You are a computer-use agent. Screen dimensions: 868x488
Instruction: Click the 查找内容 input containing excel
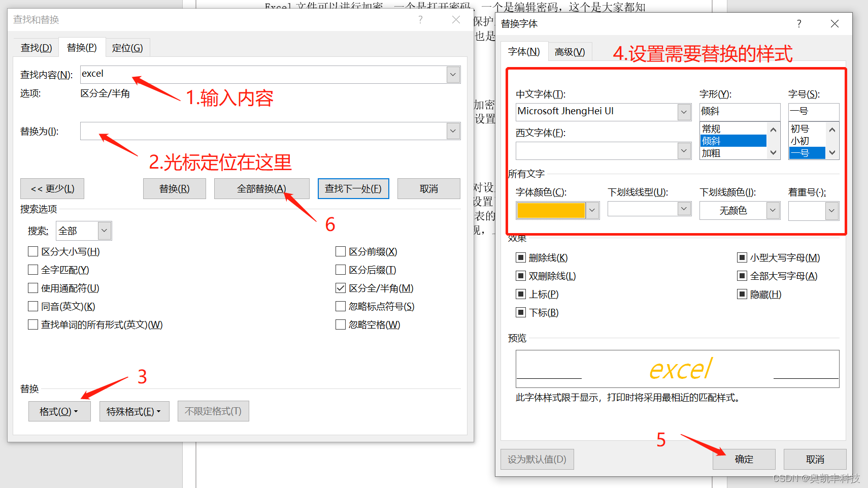pyautogui.click(x=263, y=74)
